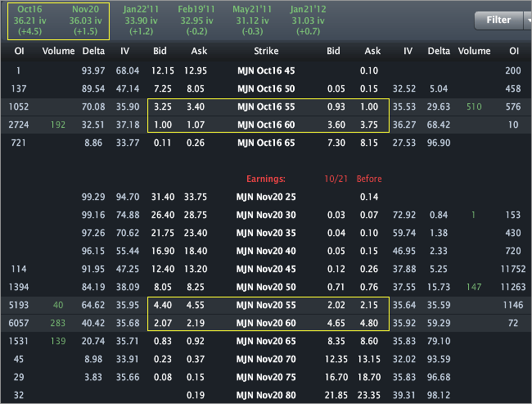
Task: Select the MJN Oct16 65 strike row
Action: pyautogui.click(x=266, y=143)
